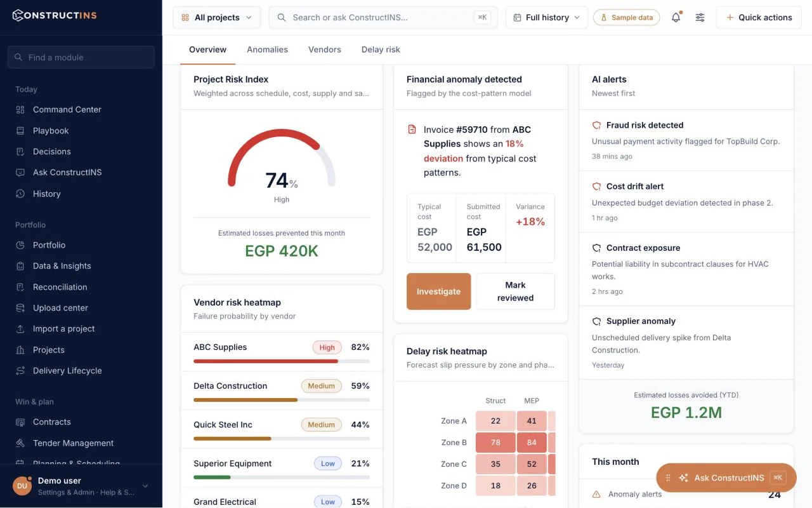Click the Supplier anomaly alert icon
Image resolution: width=812 pixels, height=508 pixels.
tap(596, 321)
